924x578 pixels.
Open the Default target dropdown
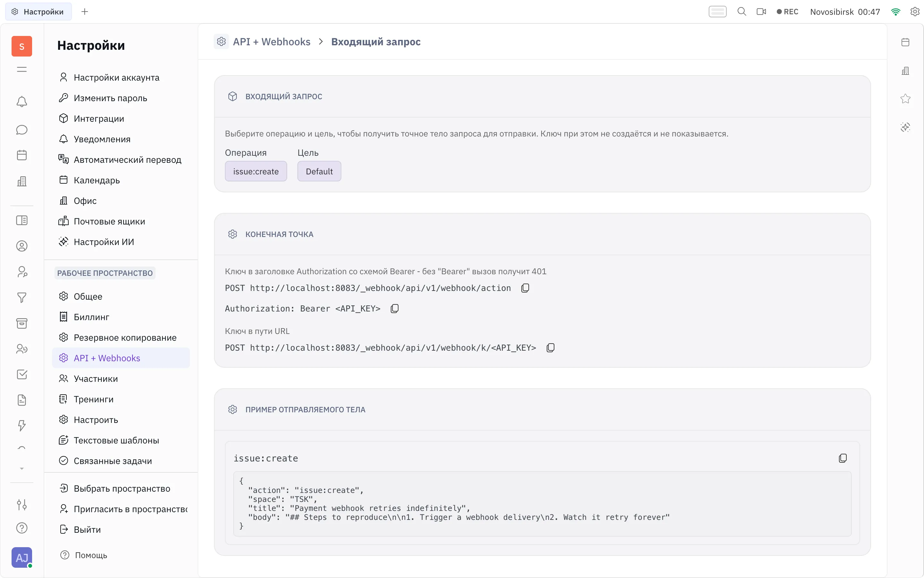click(x=319, y=171)
